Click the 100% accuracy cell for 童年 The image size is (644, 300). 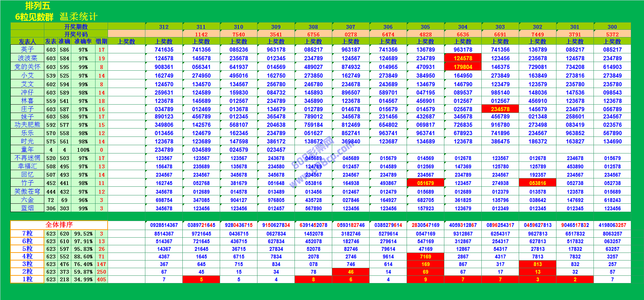pyautogui.click(x=83, y=150)
